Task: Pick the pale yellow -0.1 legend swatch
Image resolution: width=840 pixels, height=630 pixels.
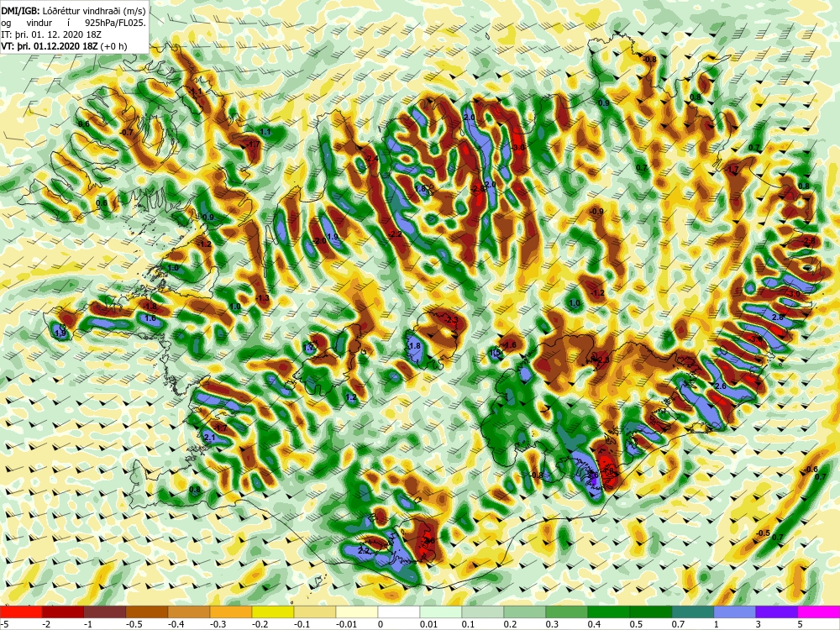Action: tap(315, 612)
